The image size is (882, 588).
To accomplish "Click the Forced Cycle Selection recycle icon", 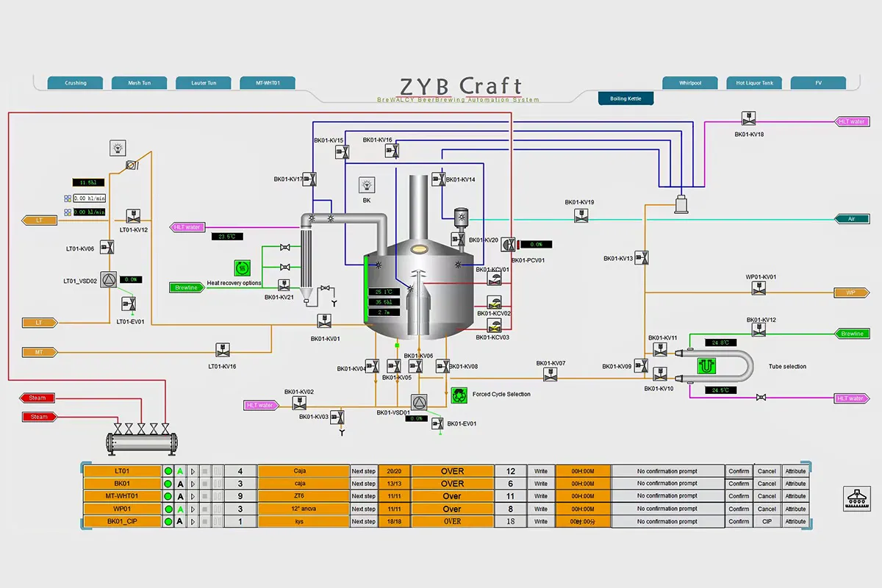I will pyautogui.click(x=460, y=394).
